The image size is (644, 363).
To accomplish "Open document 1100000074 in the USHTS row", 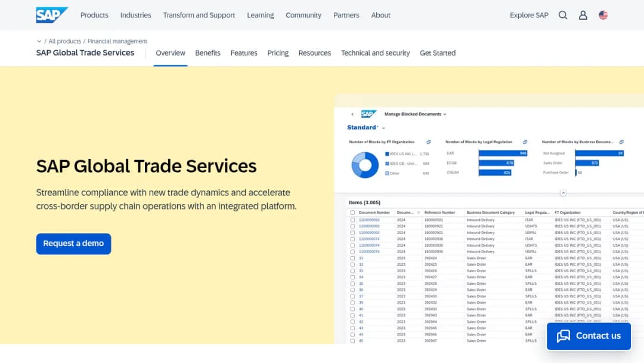I will 369,245.
